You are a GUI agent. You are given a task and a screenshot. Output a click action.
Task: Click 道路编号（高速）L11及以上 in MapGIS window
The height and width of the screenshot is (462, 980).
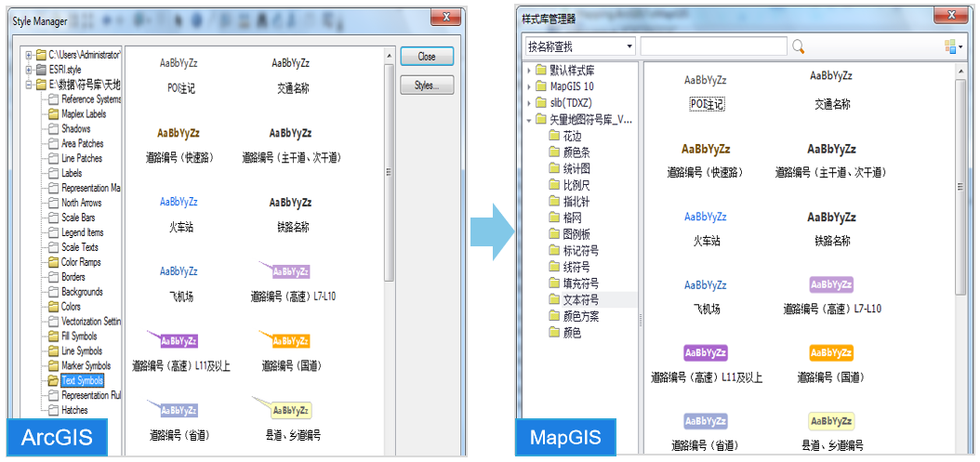(x=707, y=363)
